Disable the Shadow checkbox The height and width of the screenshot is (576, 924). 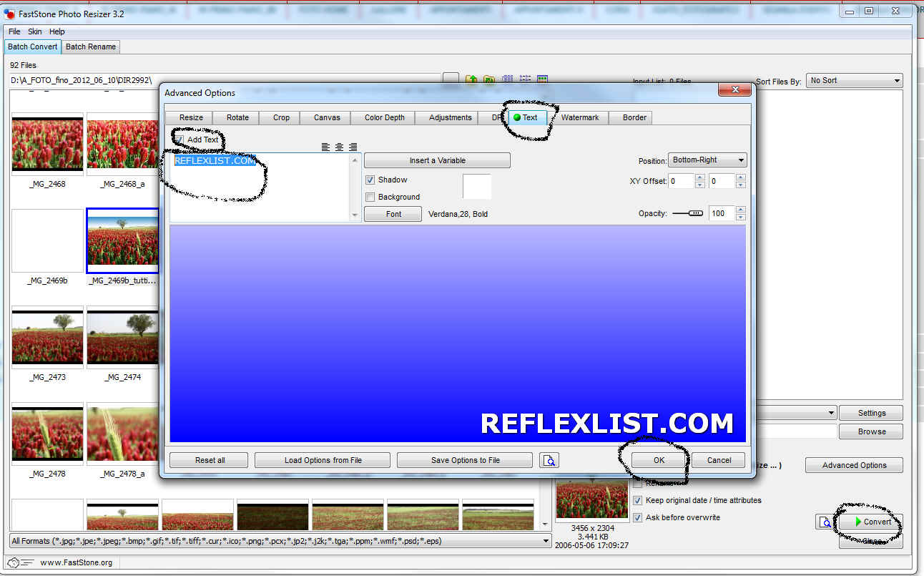click(x=370, y=180)
